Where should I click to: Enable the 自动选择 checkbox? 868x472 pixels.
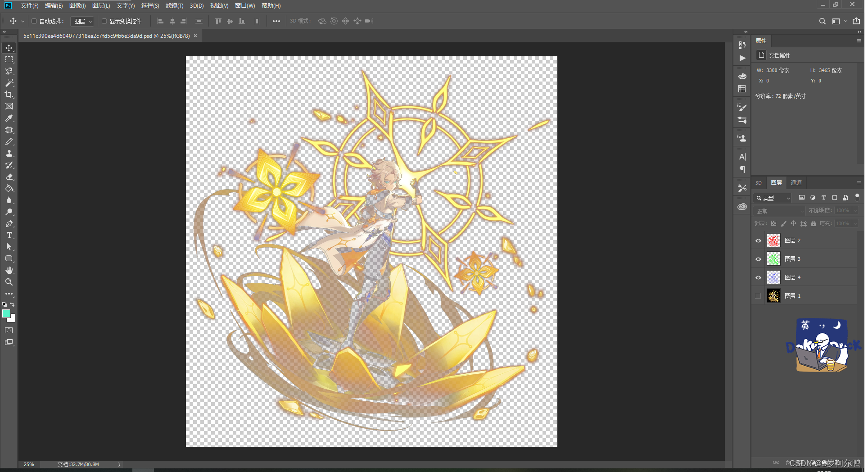34,21
